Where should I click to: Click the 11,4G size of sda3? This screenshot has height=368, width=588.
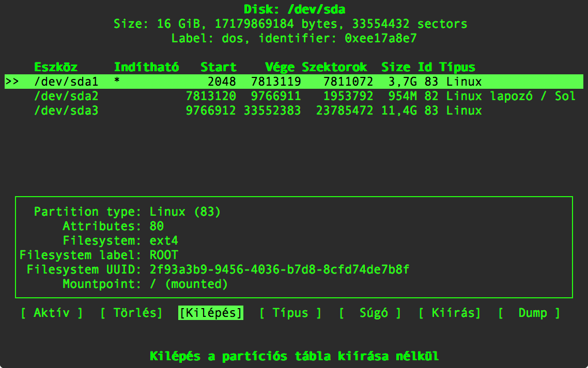click(x=399, y=110)
